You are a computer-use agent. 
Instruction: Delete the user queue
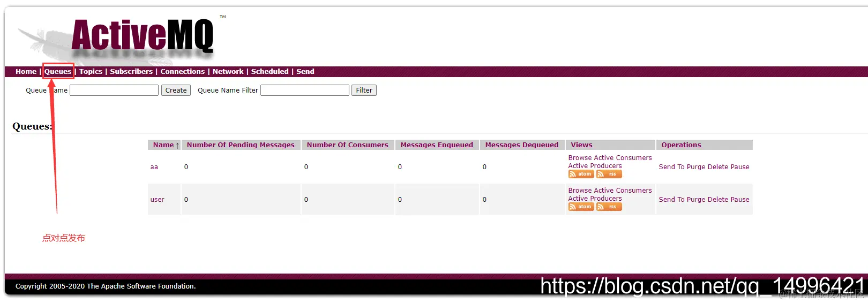(x=718, y=200)
